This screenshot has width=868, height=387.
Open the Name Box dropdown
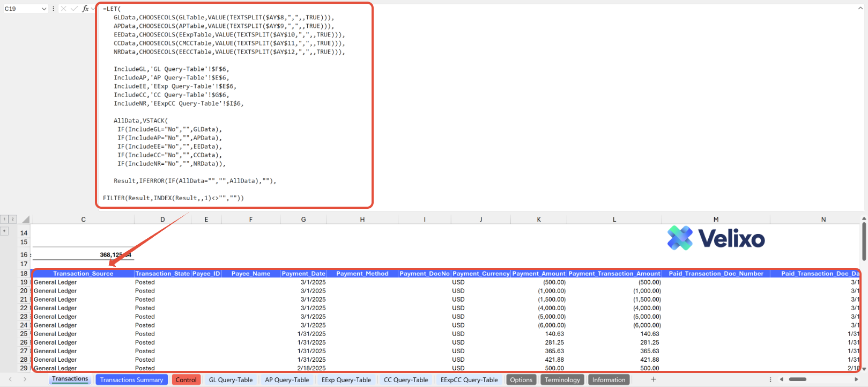[x=44, y=9]
